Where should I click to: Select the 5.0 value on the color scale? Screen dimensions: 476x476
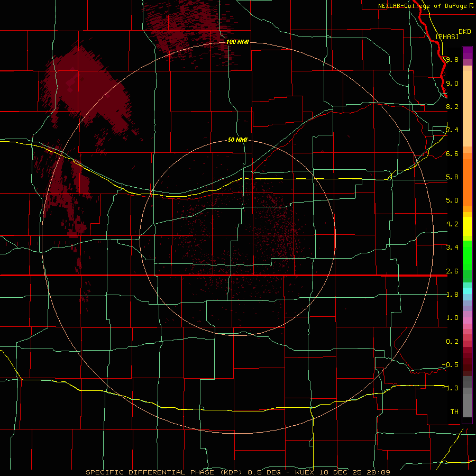tap(452, 200)
